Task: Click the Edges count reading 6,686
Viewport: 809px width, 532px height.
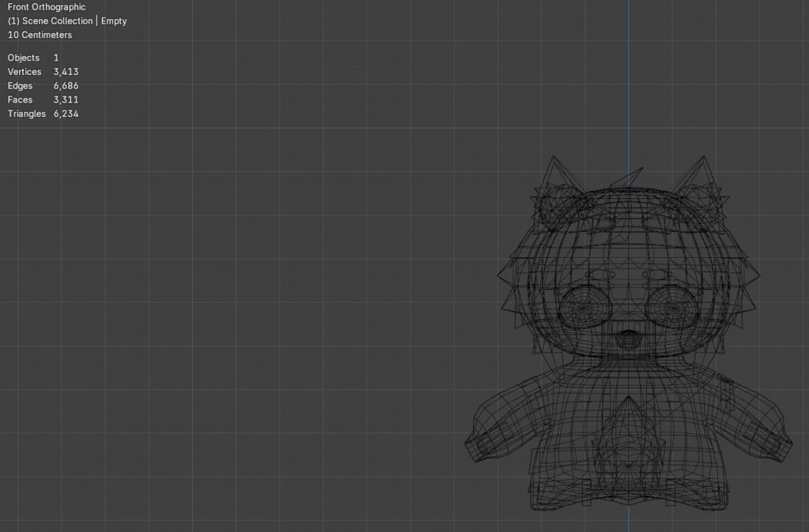Action: pos(67,85)
